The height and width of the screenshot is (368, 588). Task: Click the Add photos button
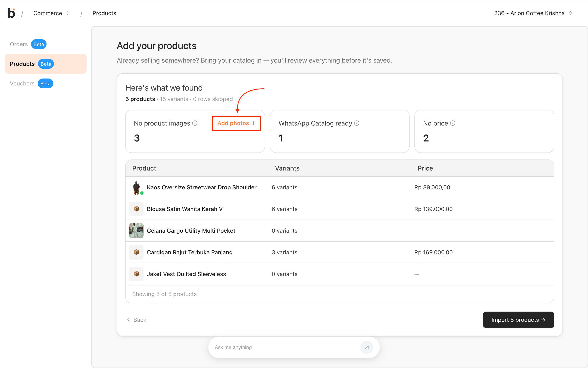coord(236,123)
